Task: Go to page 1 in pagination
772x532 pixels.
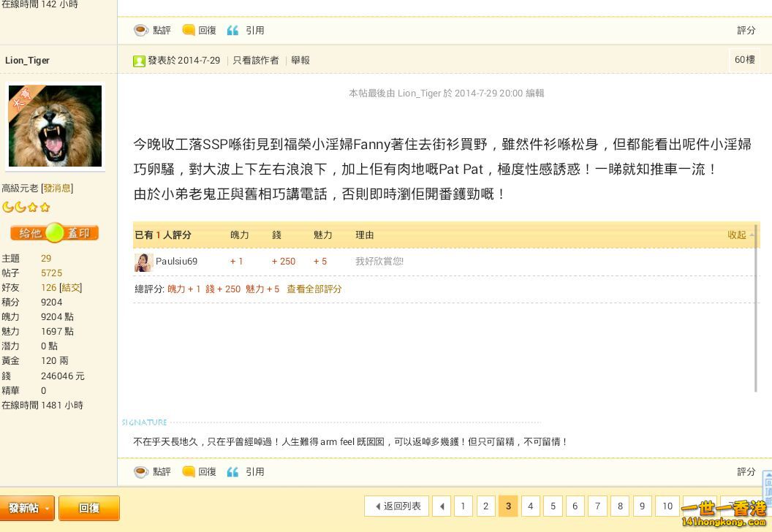Action: [x=463, y=506]
